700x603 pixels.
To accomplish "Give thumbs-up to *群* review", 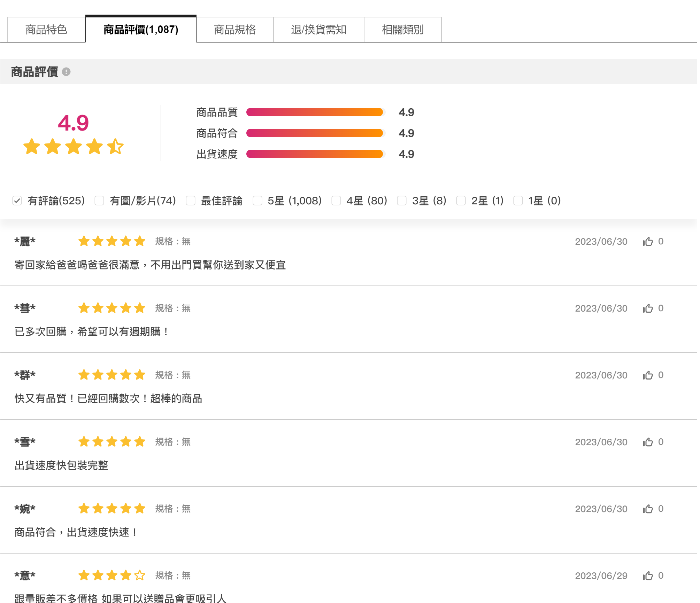I will tap(648, 375).
